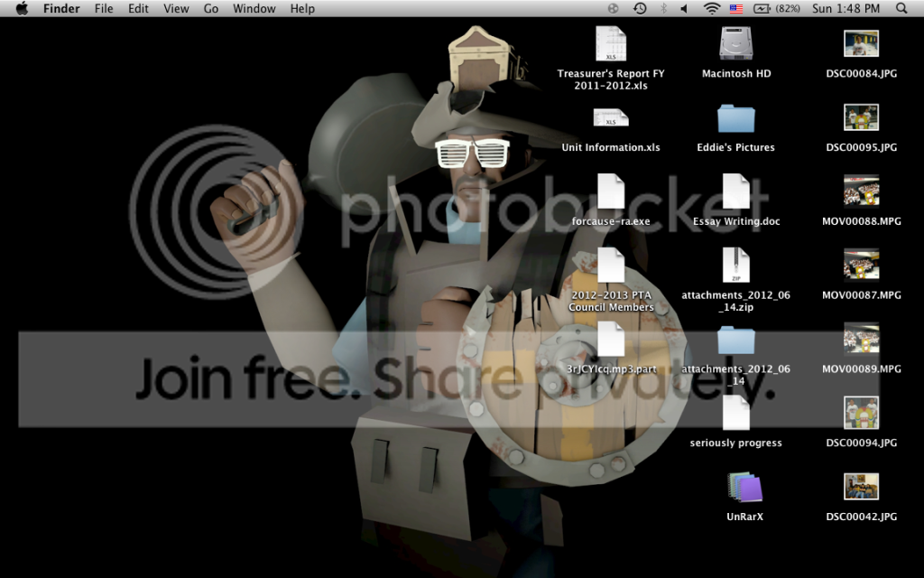Click the volume speaker icon
Viewport: 924px width, 578px height.
(684, 8)
